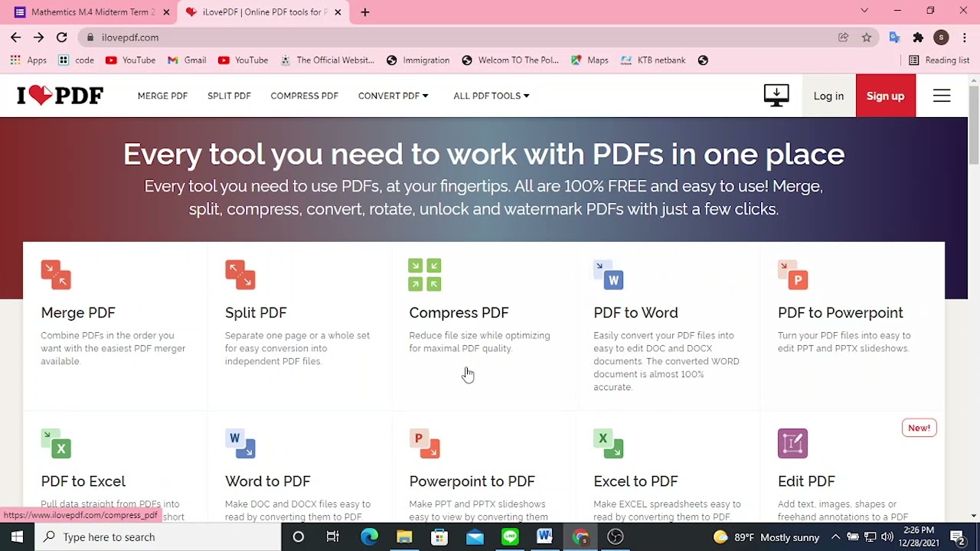The height and width of the screenshot is (551, 980).
Task: Open Microsoft Word from the taskbar
Action: tap(544, 536)
